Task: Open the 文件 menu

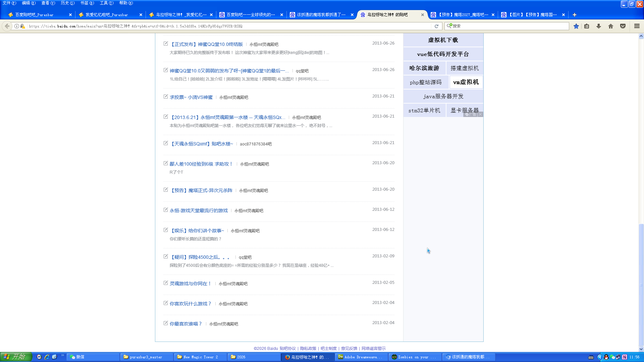Action: (x=9, y=3)
